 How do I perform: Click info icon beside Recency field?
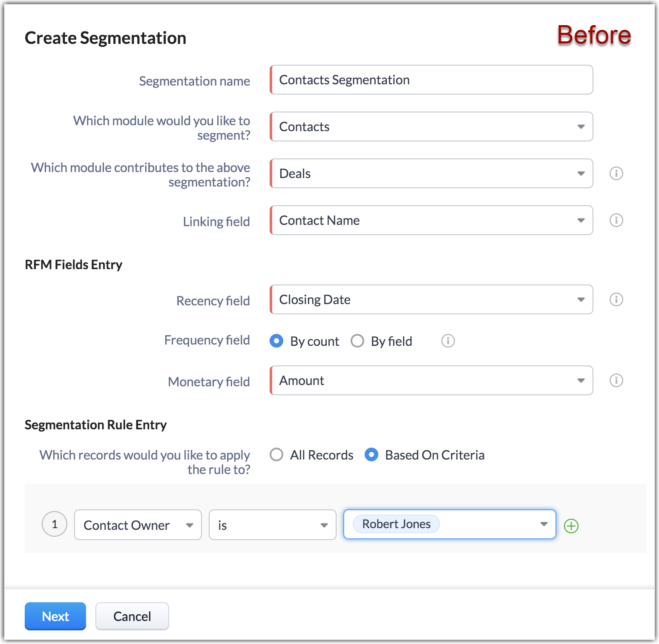pyautogui.click(x=616, y=299)
